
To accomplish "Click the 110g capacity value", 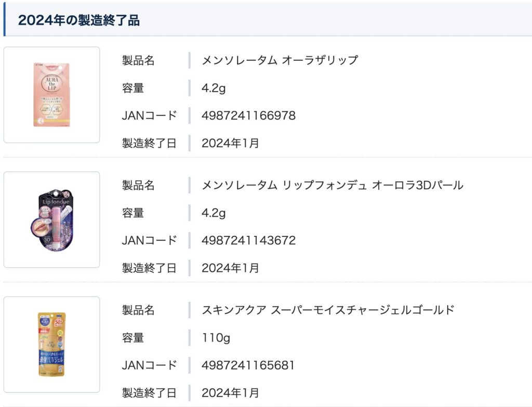I will pos(216,338).
